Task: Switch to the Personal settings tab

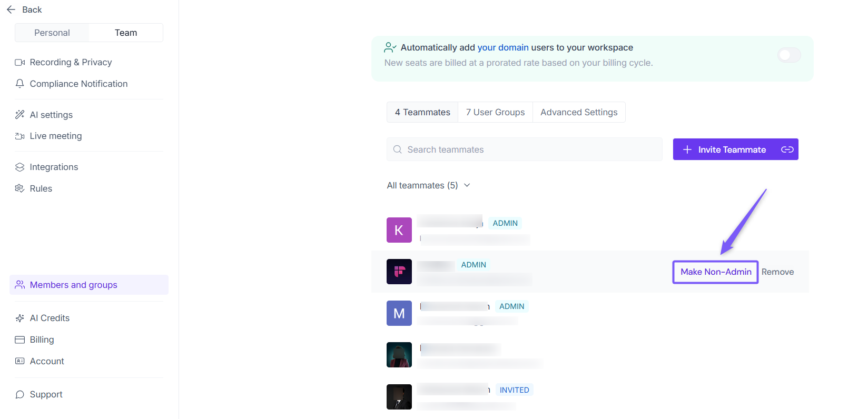Action: [x=52, y=33]
